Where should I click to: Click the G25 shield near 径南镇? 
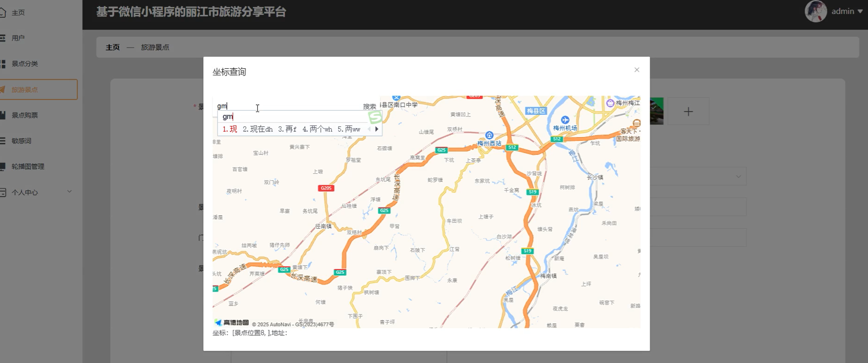[384, 211]
